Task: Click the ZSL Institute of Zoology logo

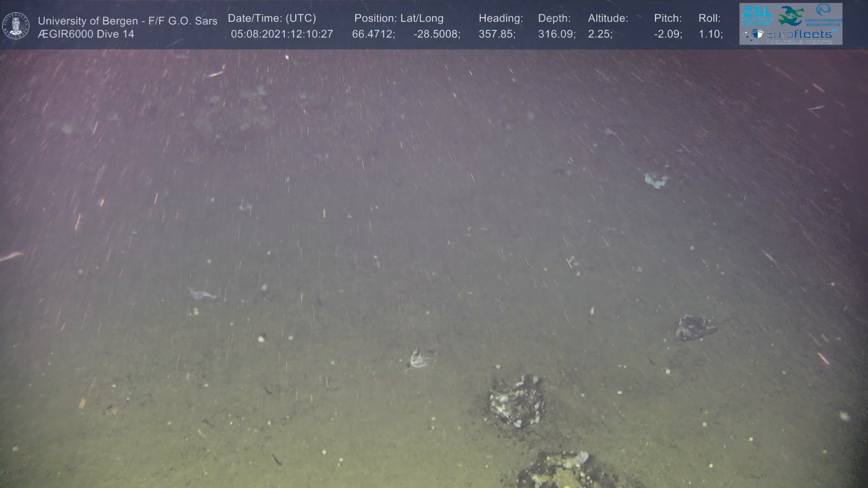Action: tap(757, 15)
